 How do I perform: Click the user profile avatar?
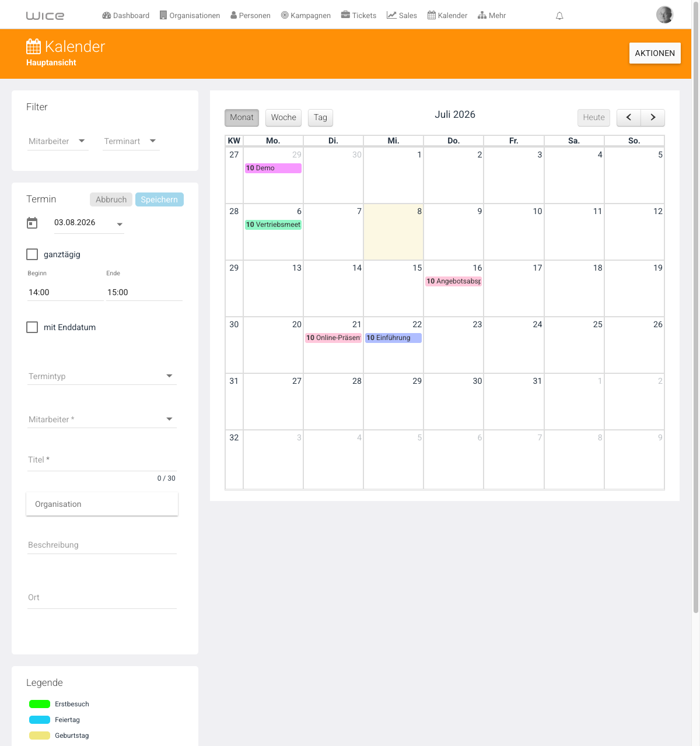tap(664, 15)
